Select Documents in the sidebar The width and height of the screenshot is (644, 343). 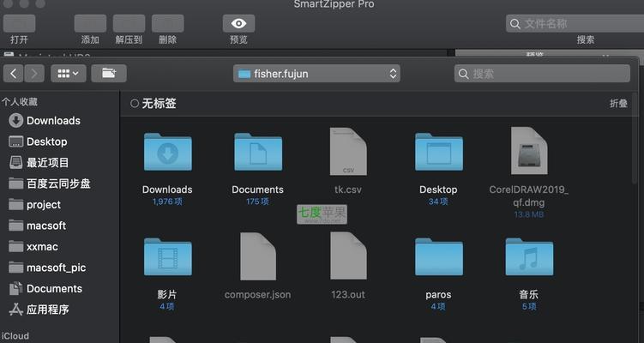[45, 288]
